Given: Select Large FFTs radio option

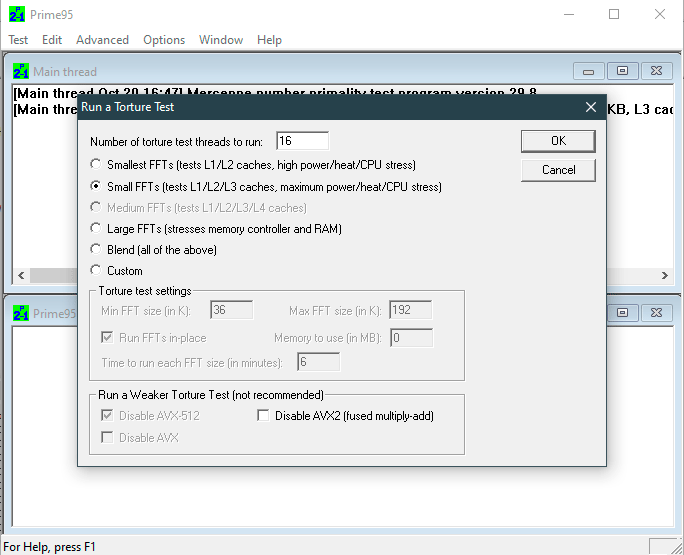Looking at the screenshot, I should pos(216,228).
